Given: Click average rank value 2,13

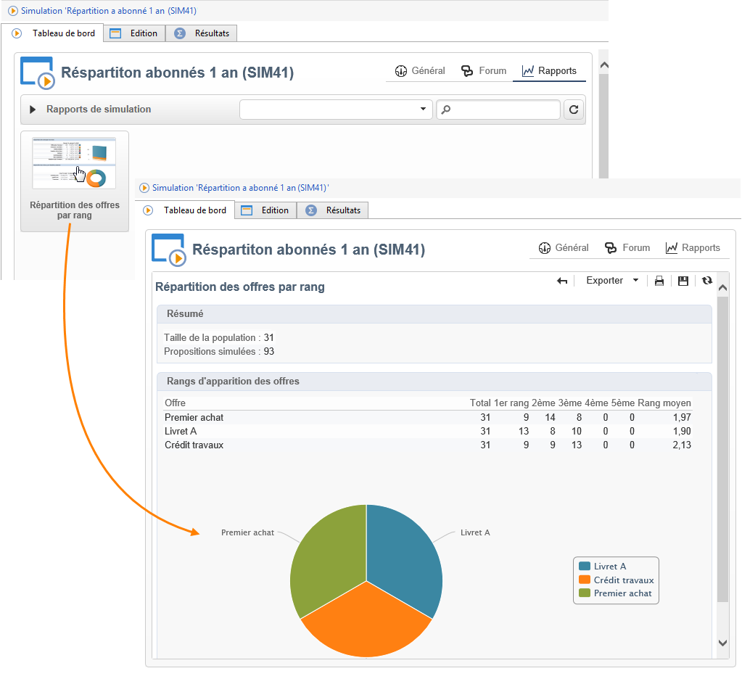Looking at the screenshot, I should tap(682, 445).
